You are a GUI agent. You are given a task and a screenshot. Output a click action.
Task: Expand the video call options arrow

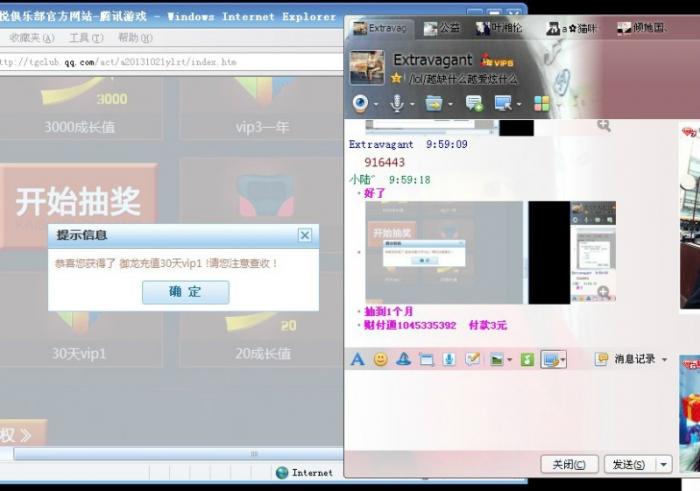[x=376, y=104]
